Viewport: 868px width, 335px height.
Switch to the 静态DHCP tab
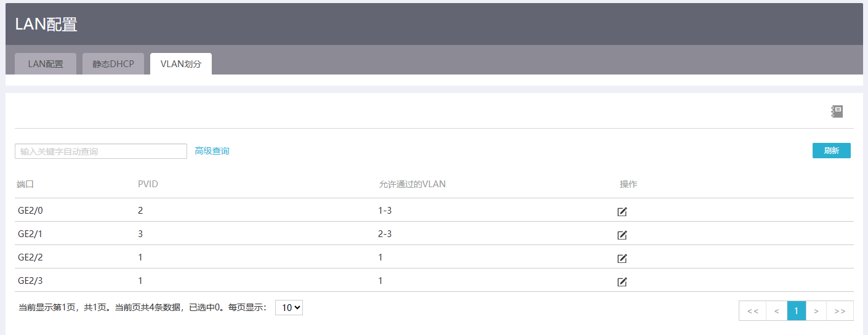(x=113, y=64)
